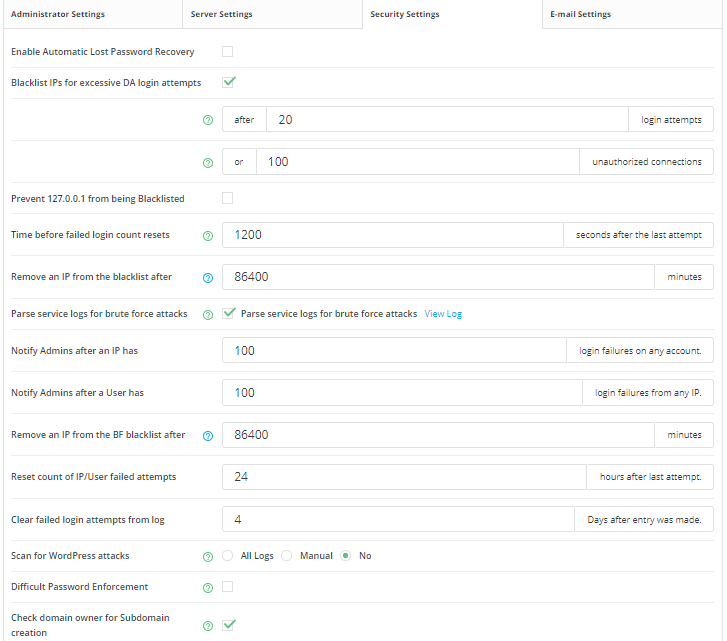Click the 'unauthorized connections' suffix label
Screen dimensions: 727x641
click(647, 162)
